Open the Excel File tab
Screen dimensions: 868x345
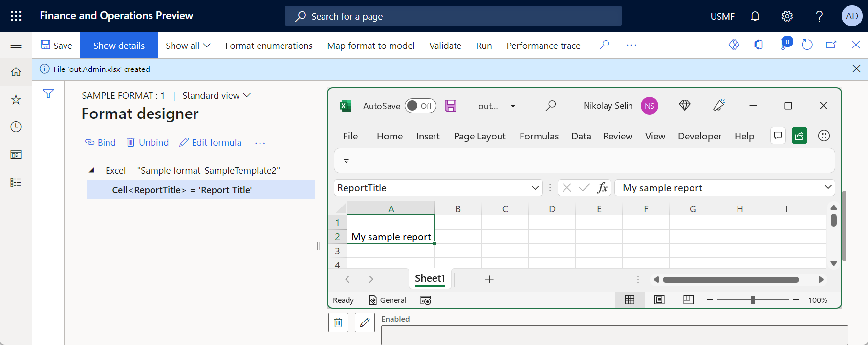(350, 136)
